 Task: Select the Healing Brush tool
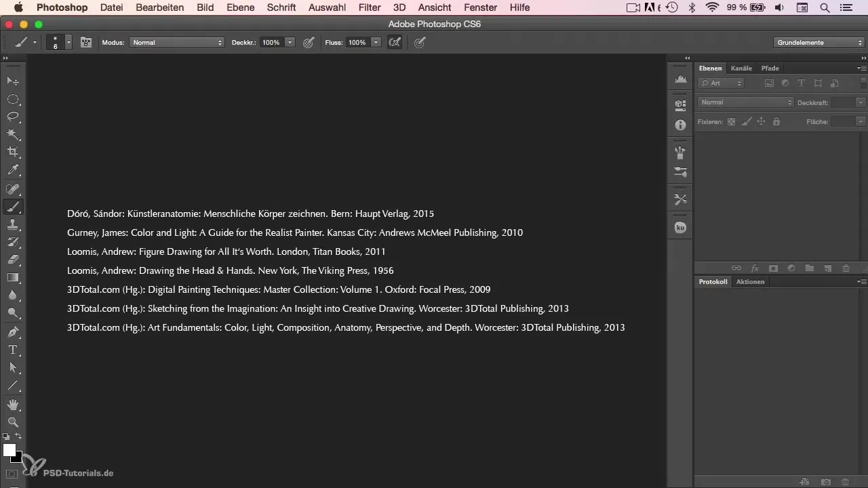(13, 189)
